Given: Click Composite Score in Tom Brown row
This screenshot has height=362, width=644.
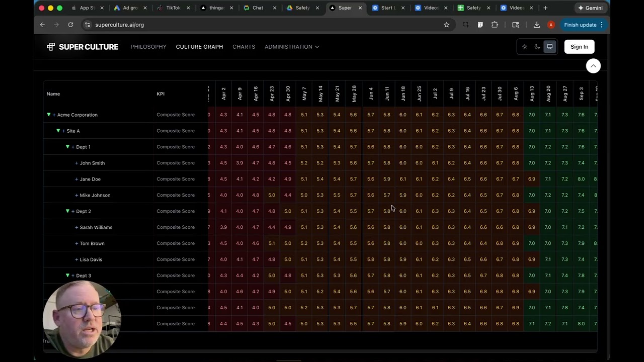Looking at the screenshot, I should pyautogui.click(x=176, y=243).
